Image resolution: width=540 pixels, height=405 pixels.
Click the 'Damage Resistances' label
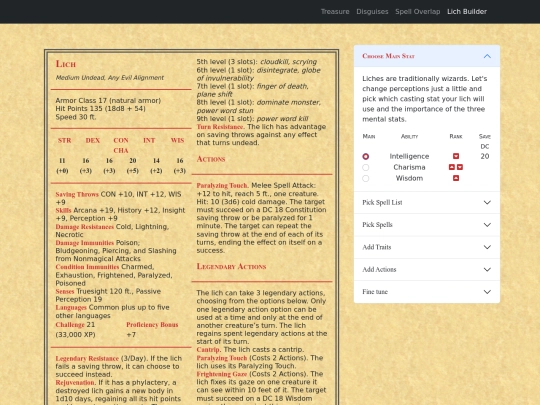[85, 227]
